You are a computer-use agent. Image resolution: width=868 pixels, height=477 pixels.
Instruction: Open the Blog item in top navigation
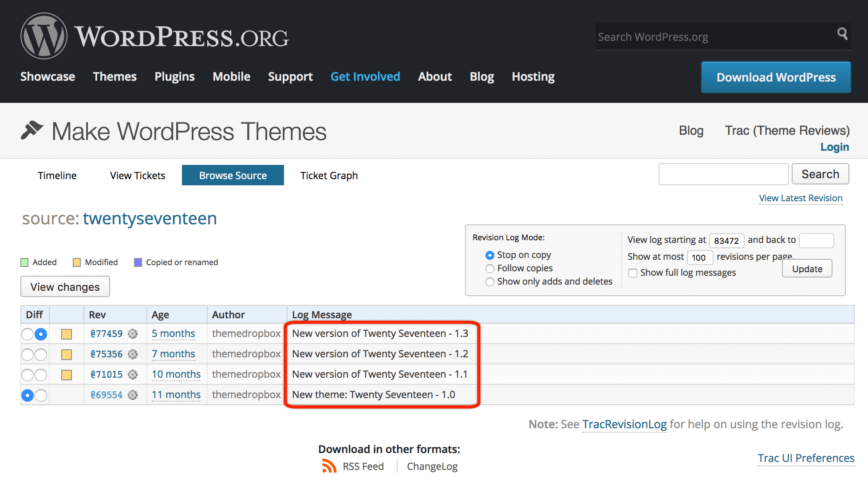pos(482,77)
